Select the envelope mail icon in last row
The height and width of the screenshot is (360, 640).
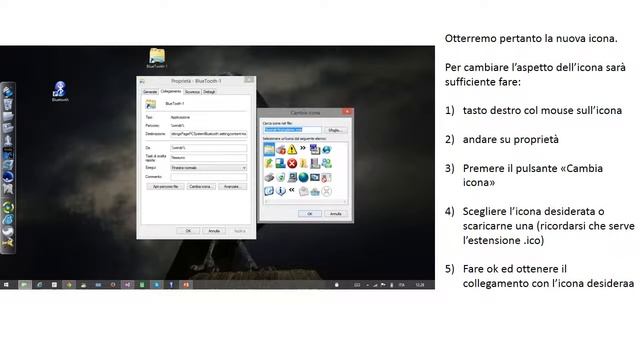tap(303, 191)
